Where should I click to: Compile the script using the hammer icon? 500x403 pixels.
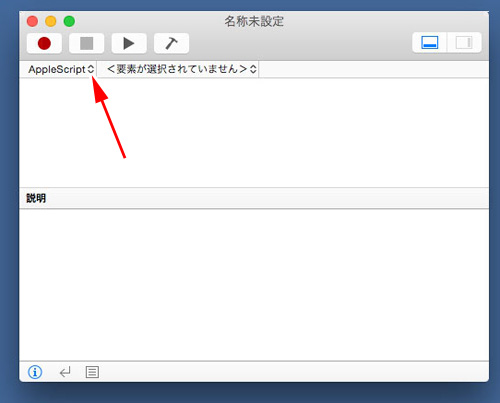[171, 43]
